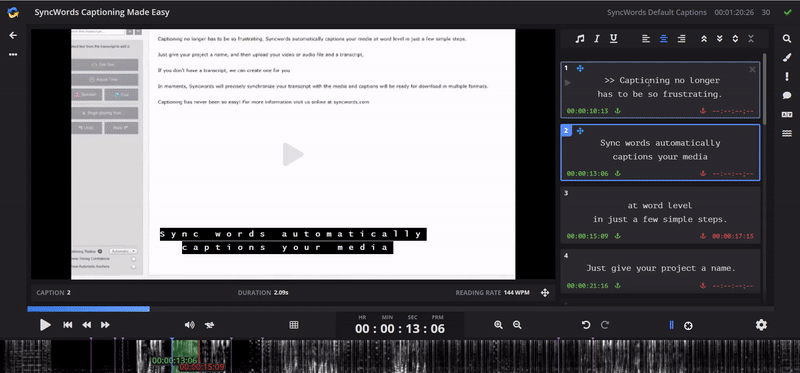
Task: Toggle underline caption formatting
Action: point(614,39)
